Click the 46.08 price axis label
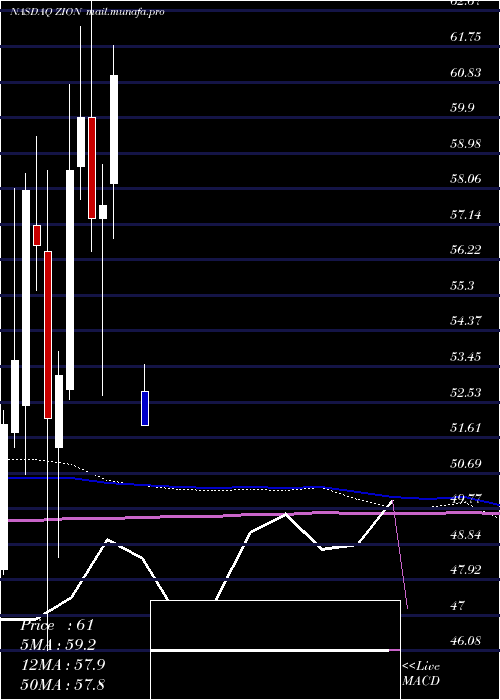Screen dimensions: 500x700 466,641
